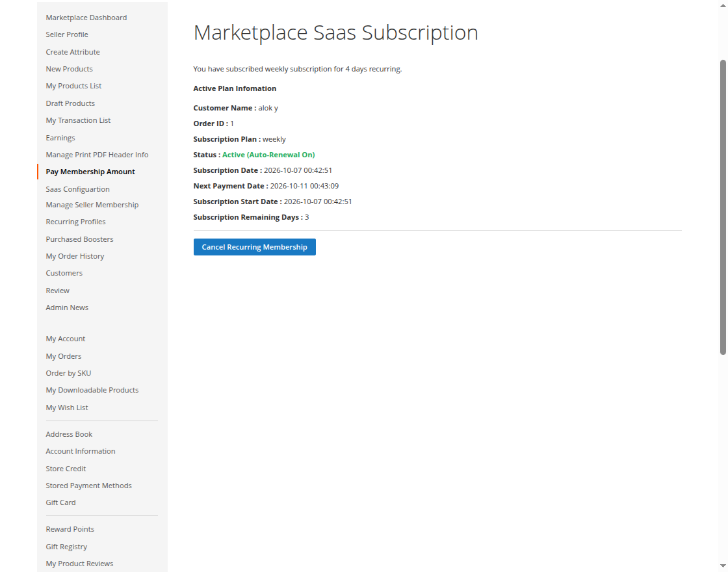Click the page vertical scrollbar thumb

point(723,207)
